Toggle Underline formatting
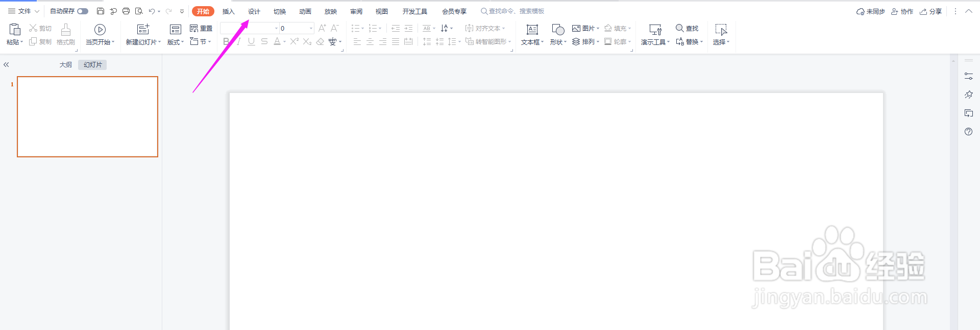 (251, 41)
